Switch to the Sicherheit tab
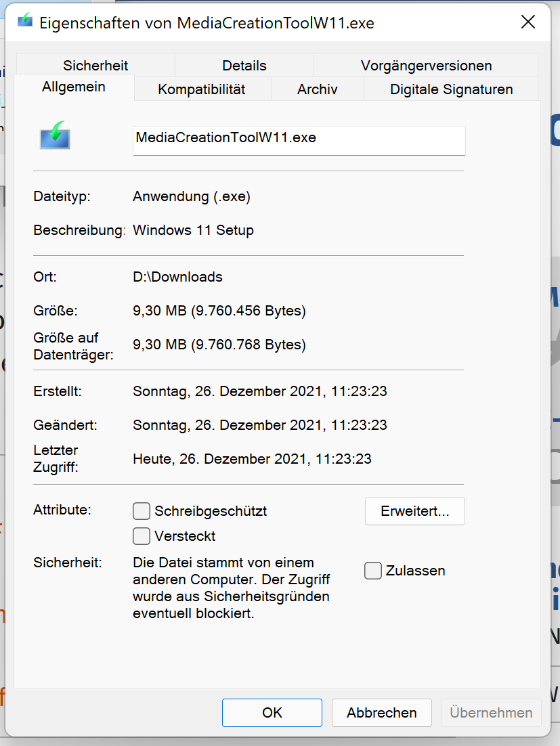Screen dimensions: 560x746 click(95, 65)
